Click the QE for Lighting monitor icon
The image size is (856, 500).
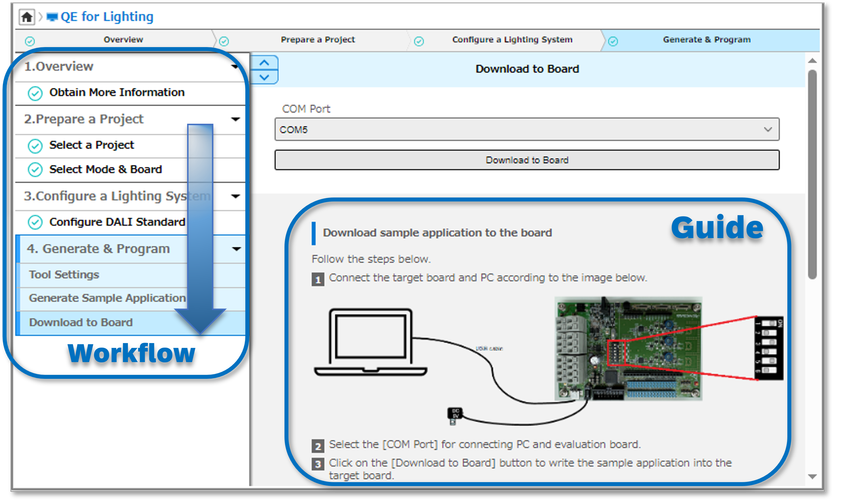(x=53, y=17)
